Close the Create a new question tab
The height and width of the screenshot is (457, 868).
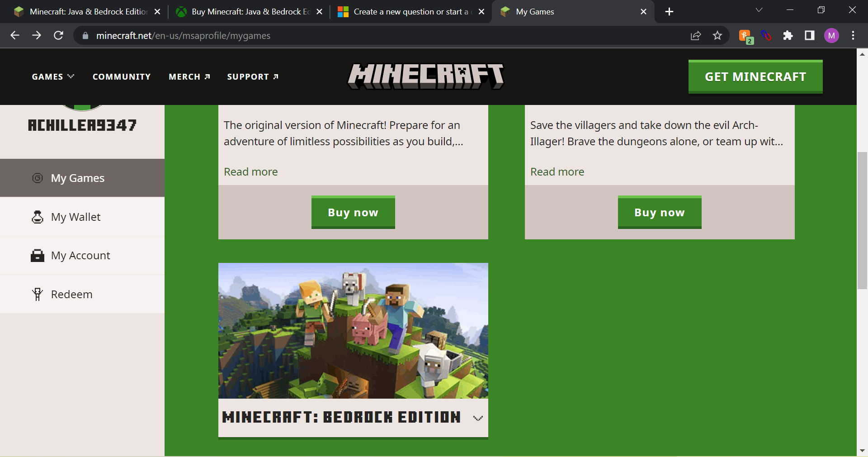coord(481,12)
